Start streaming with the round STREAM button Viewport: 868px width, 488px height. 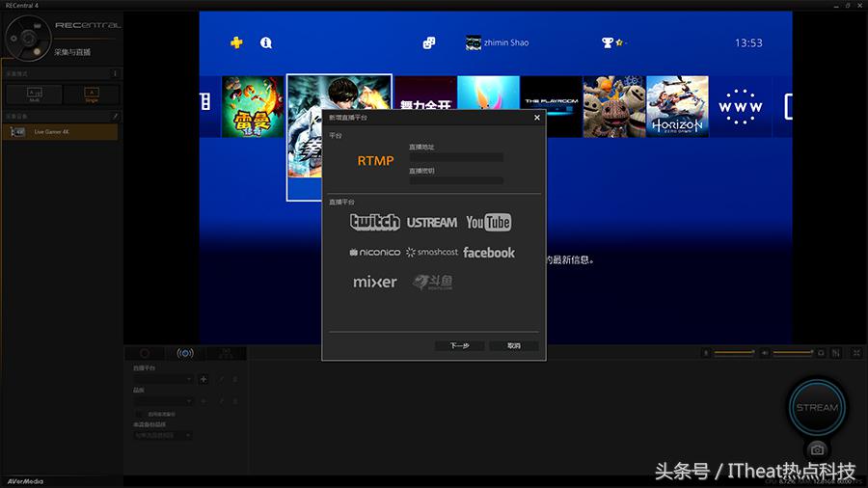[817, 408]
